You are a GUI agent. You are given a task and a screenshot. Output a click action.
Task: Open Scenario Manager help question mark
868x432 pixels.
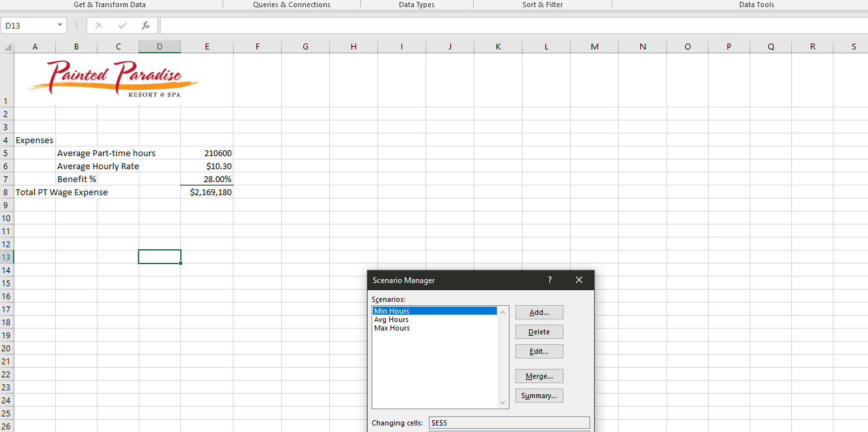pyautogui.click(x=550, y=280)
